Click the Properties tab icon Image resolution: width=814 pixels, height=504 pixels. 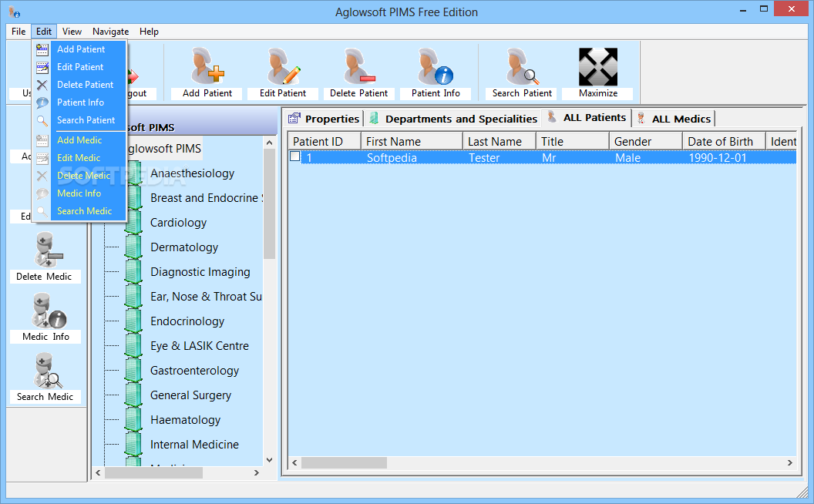click(294, 119)
